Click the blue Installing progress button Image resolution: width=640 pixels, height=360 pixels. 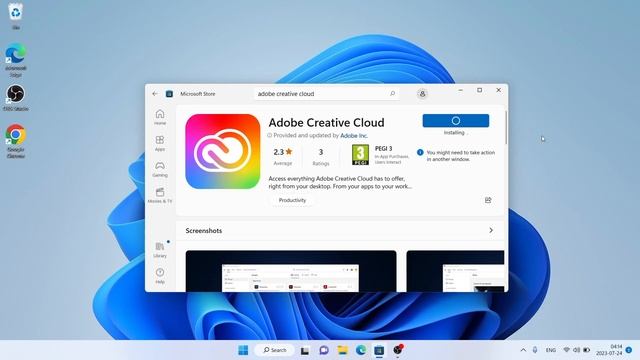[456, 121]
